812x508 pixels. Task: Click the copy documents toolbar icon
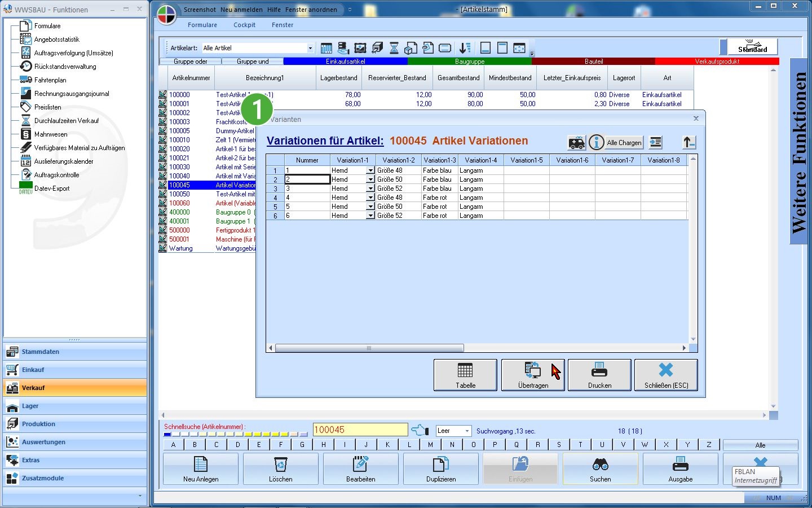[428, 48]
